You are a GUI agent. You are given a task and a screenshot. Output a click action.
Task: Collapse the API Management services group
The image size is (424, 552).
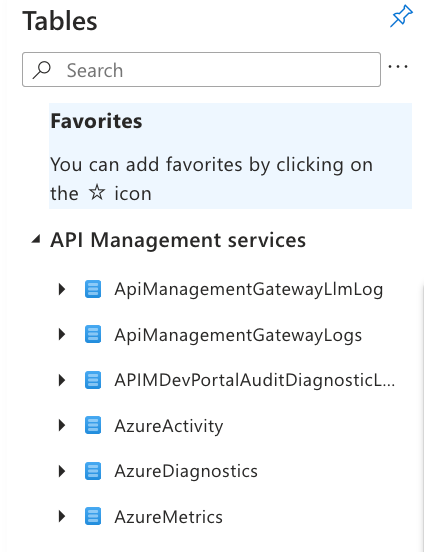pos(36,240)
